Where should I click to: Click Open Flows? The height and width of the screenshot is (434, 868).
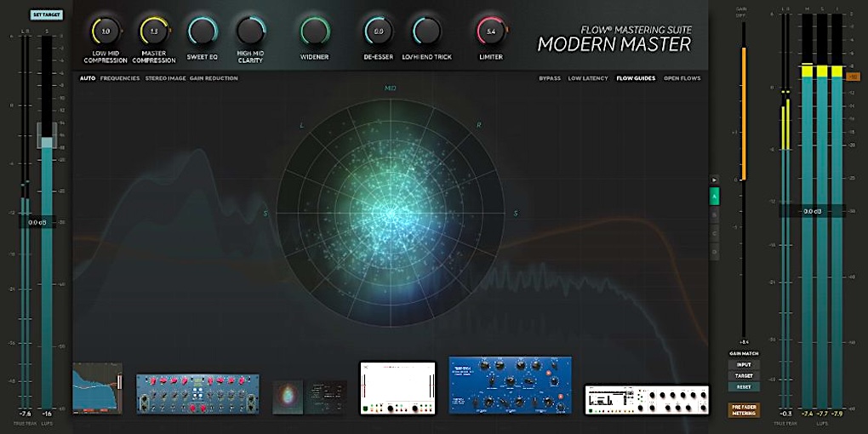click(x=682, y=78)
